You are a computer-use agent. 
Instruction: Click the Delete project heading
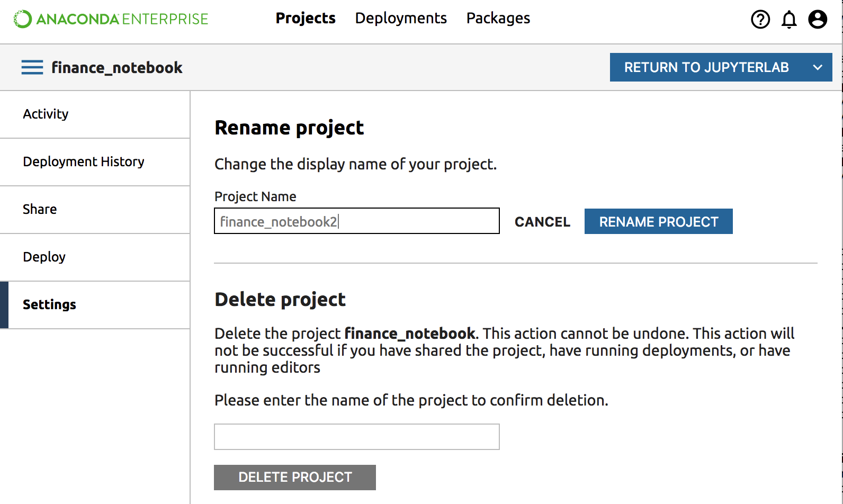[x=280, y=300]
